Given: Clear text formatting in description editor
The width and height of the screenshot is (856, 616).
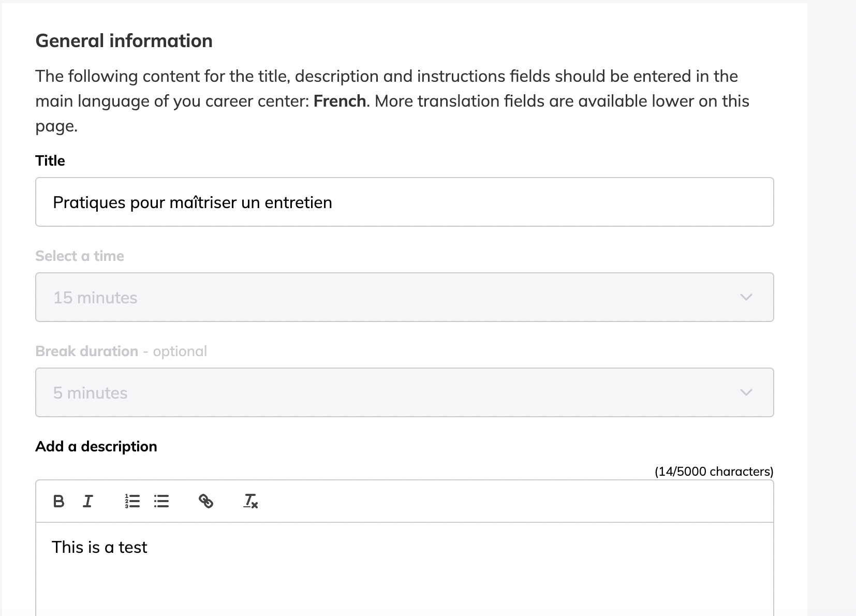Looking at the screenshot, I should coord(250,501).
